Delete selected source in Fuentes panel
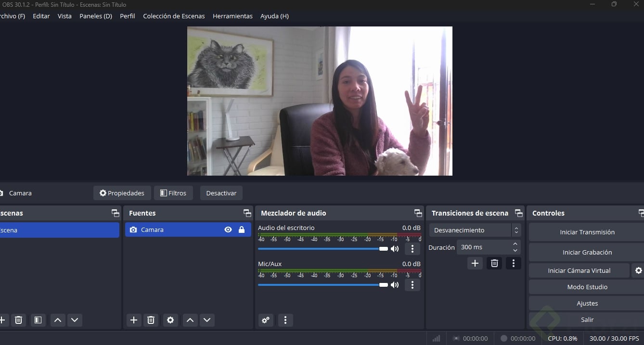The image size is (644, 345). click(151, 320)
